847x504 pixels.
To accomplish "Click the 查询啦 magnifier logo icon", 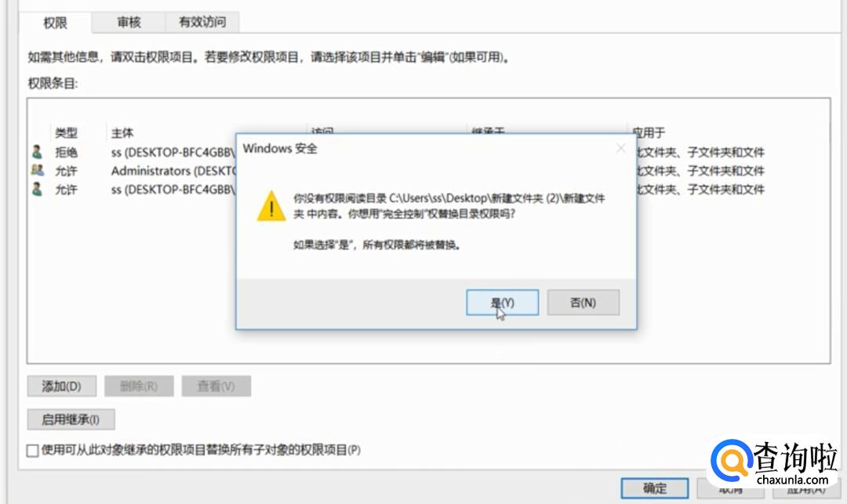I will pyautogui.click(x=732, y=460).
